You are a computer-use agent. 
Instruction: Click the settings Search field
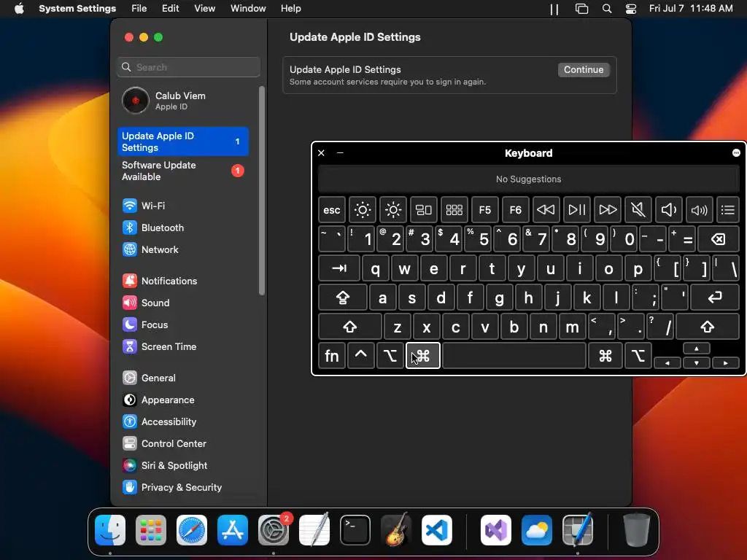[x=189, y=67]
